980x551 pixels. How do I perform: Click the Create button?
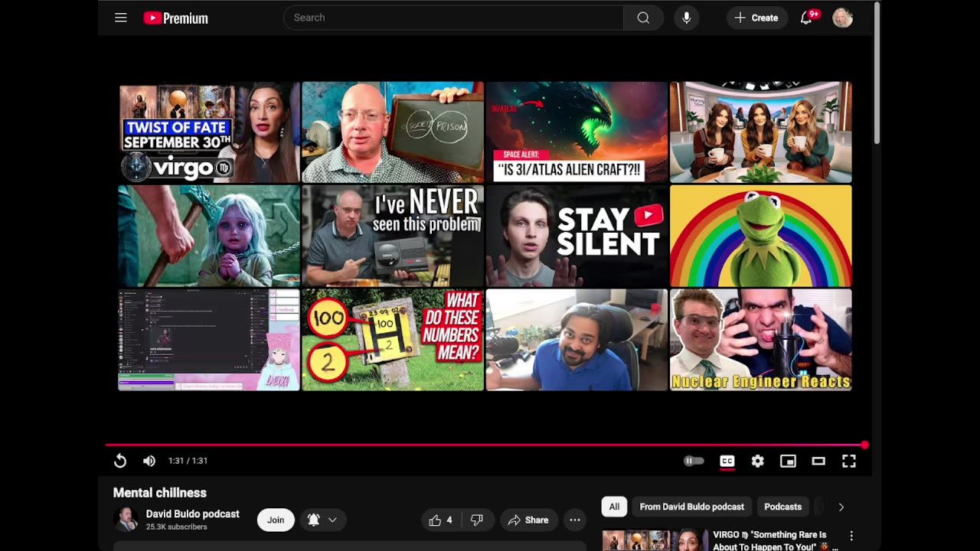click(756, 18)
